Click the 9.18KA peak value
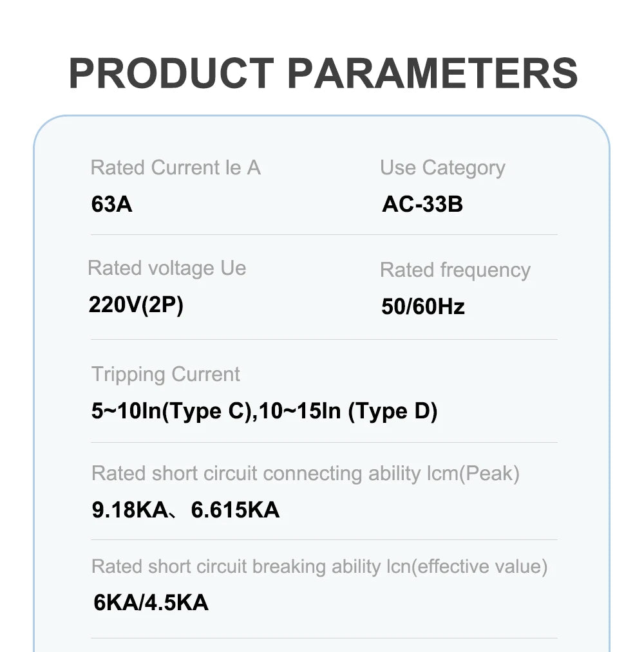 [x=129, y=510]
